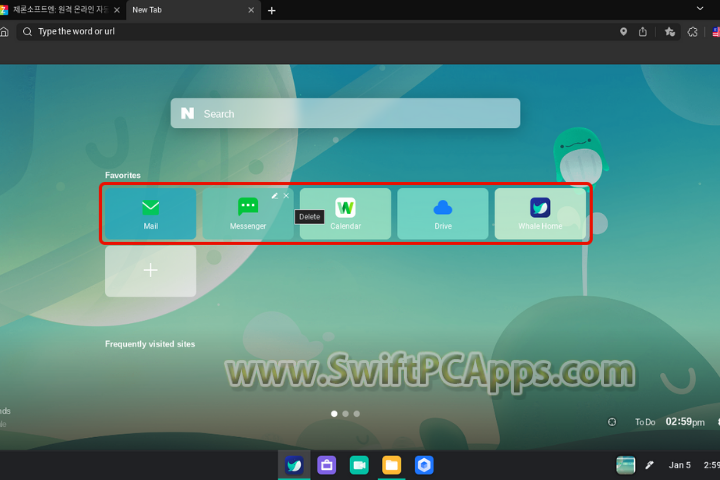
Task: Close the New Tab tab
Action: point(251,10)
